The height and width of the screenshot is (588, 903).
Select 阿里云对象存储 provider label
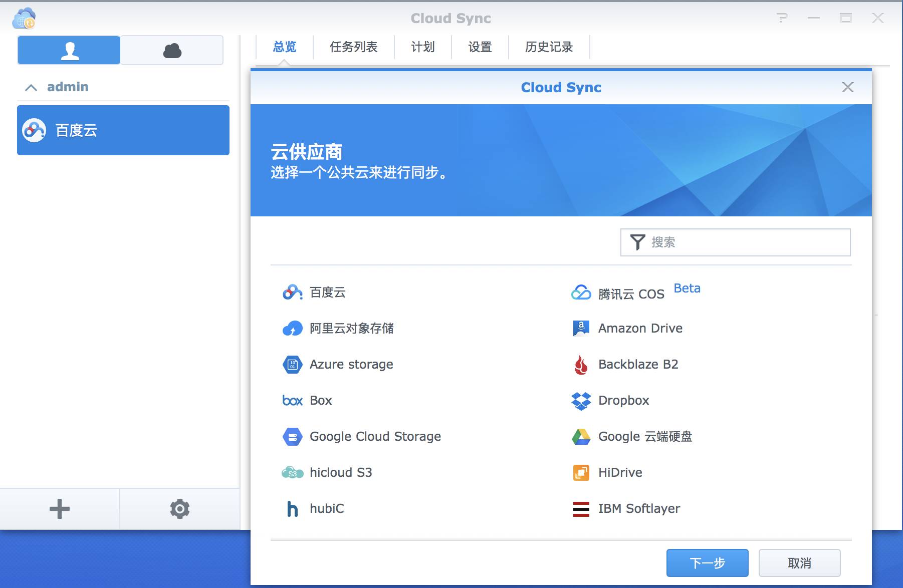(352, 329)
